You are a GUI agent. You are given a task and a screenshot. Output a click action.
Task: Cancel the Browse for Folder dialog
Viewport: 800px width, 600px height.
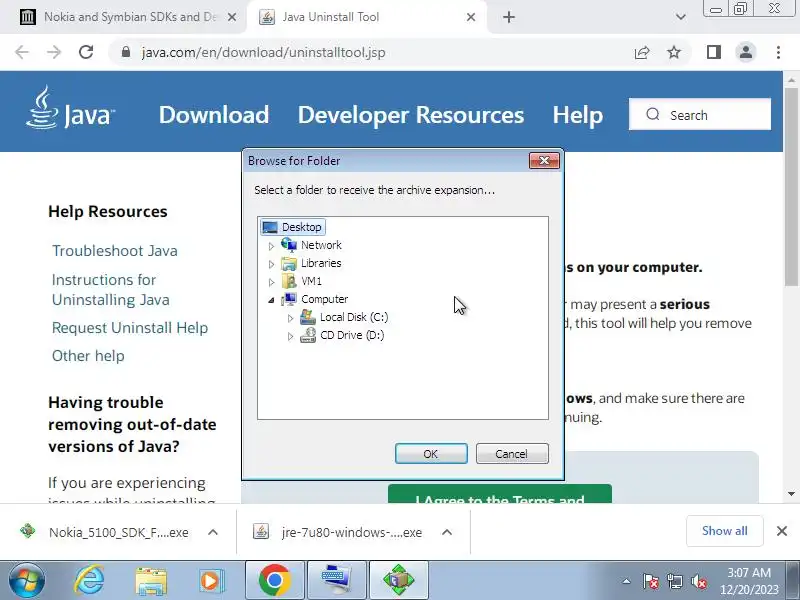[x=512, y=454]
